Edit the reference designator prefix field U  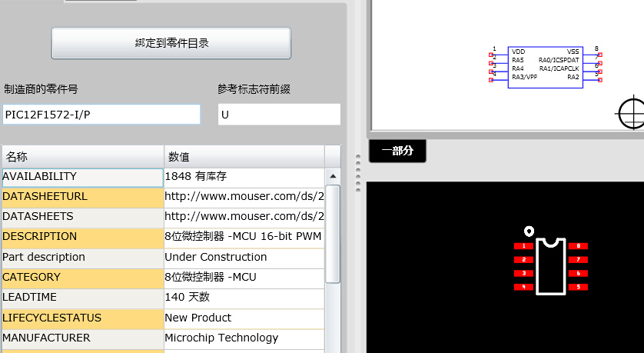point(279,115)
